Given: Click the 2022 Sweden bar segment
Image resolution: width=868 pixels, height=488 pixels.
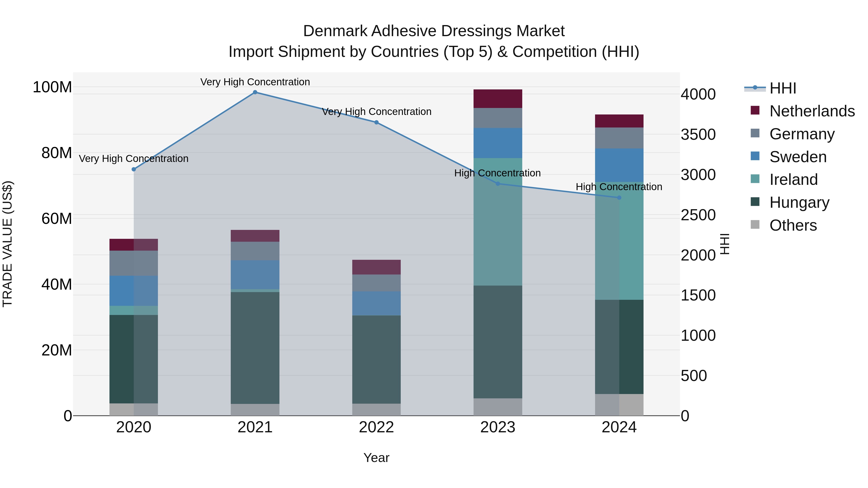Looking at the screenshot, I should (x=376, y=303).
